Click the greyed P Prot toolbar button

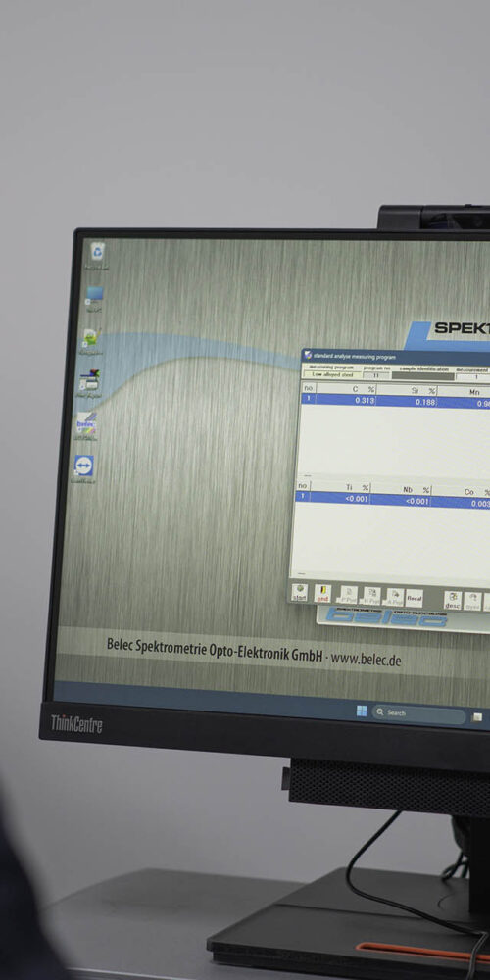coord(348,595)
